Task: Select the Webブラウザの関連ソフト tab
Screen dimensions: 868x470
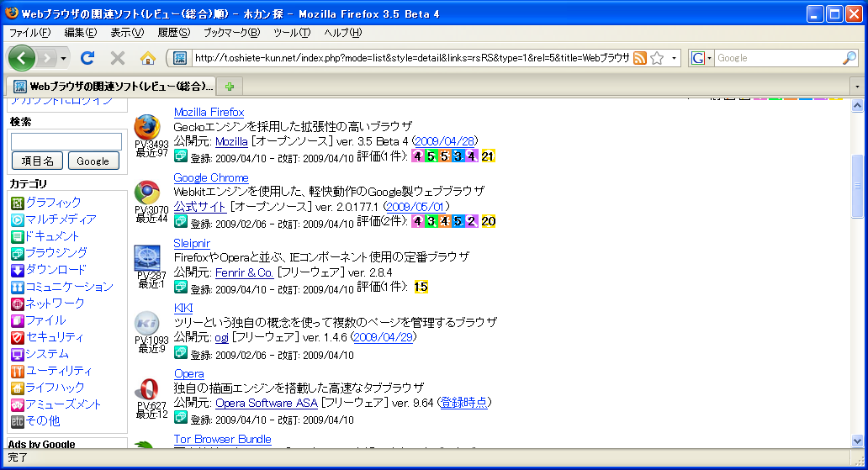Action: click(x=112, y=87)
